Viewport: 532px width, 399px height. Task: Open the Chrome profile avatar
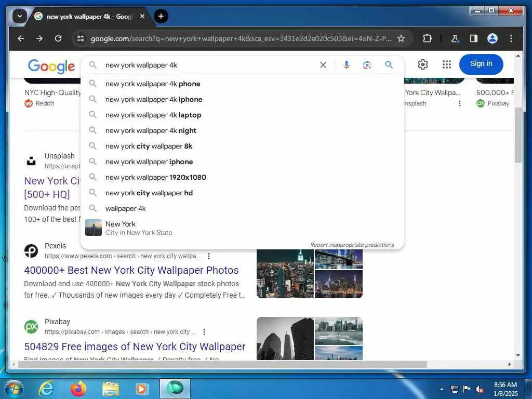(x=493, y=38)
